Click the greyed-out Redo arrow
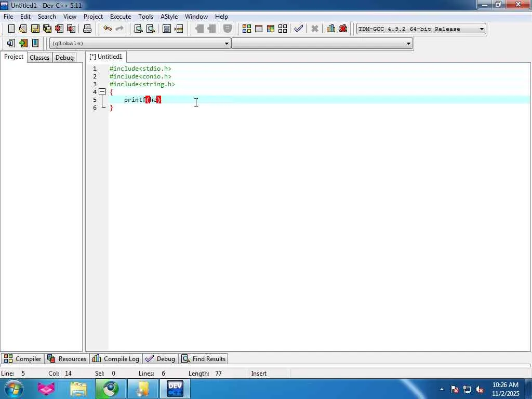 click(119, 29)
